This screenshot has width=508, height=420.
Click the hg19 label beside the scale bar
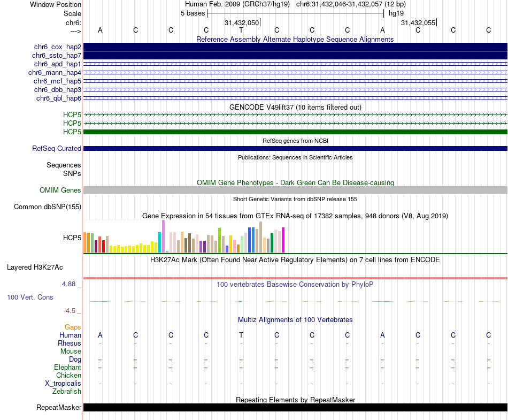(x=396, y=13)
